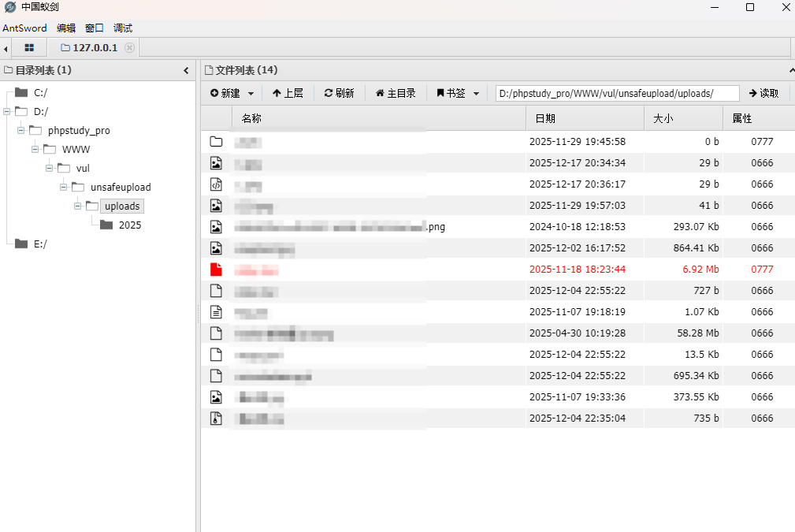The image size is (795, 532).
Task: Select the WWW folder in tree
Action: [x=76, y=149]
